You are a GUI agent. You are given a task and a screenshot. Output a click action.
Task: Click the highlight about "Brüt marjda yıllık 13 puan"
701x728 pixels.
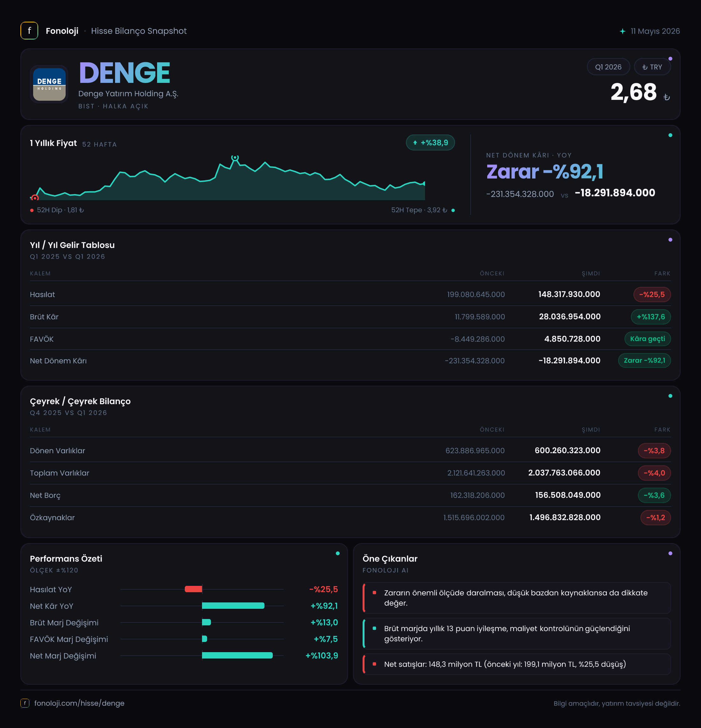(517, 634)
